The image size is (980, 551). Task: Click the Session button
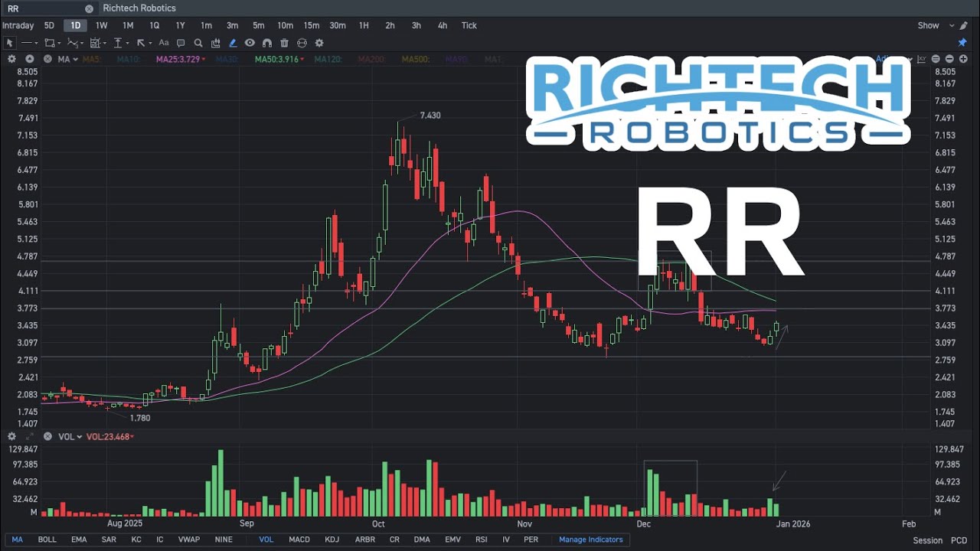[x=927, y=540]
